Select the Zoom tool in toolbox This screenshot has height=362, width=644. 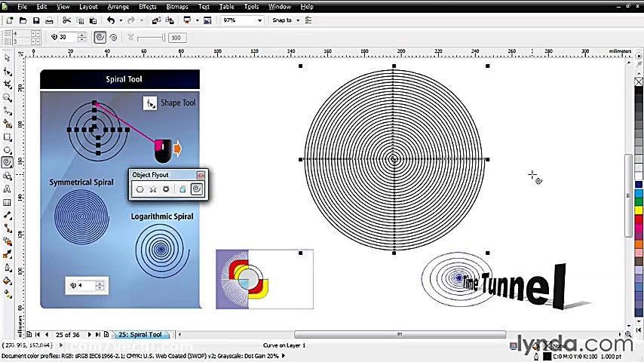[7, 97]
